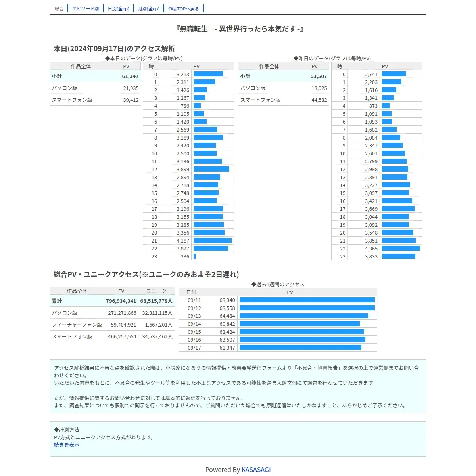476x476 pixels.
Task: Click yesterday's hour 17 value 3,669
Action: pyautogui.click(x=371, y=209)
